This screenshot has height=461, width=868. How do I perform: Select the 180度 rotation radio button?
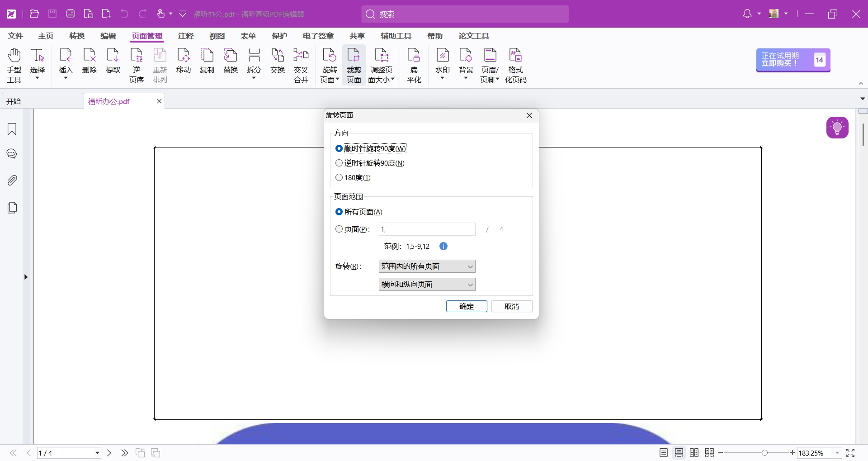[x=339, y=178]
